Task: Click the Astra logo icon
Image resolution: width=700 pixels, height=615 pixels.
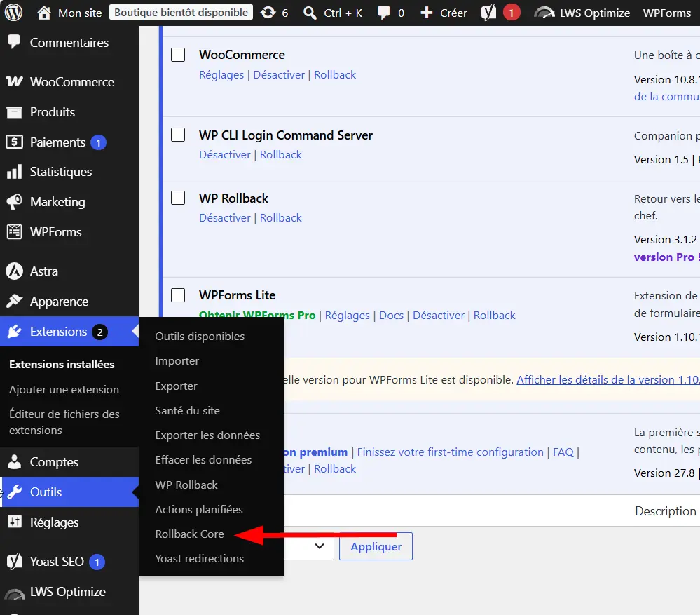Action: [x=14, y=271]
